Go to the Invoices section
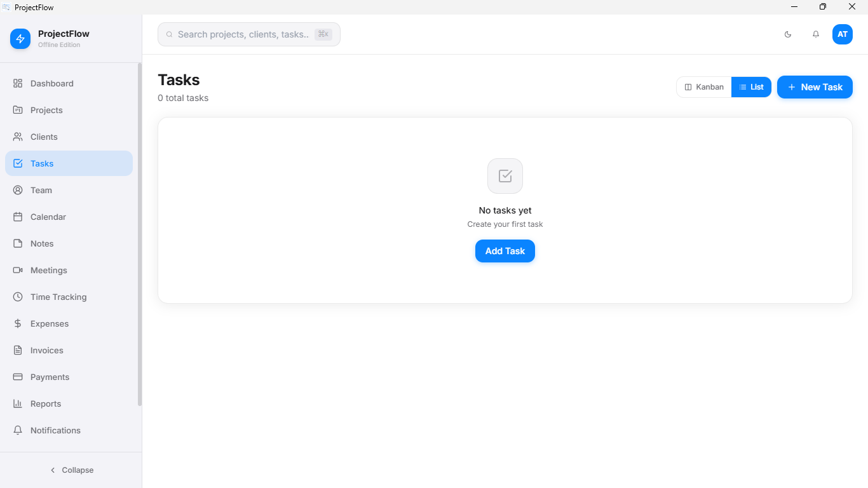The width and height of the screenshot is (868, 488). click(x=69, y=350)
